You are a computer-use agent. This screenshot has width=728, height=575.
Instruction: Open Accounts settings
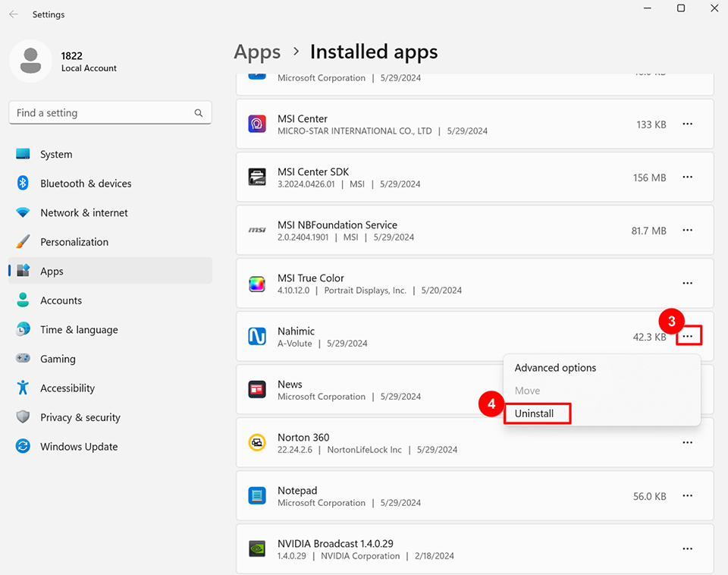click(x=111, y=300)
